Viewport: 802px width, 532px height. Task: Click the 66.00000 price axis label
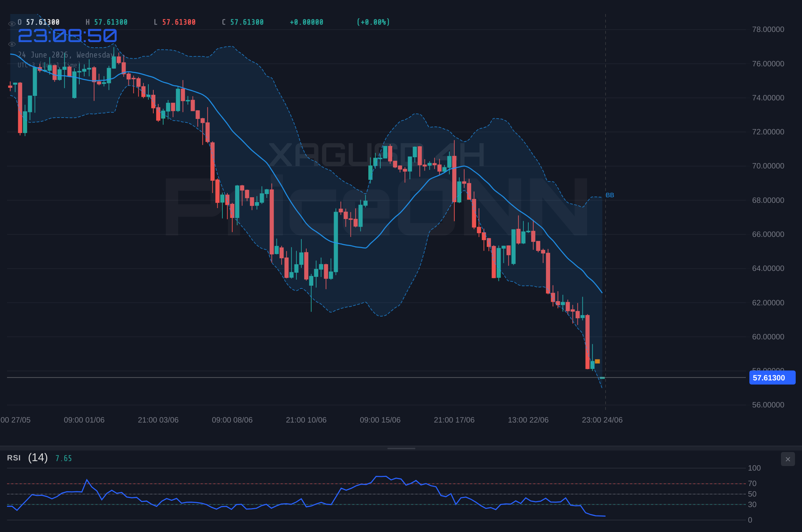coord(768,234)
